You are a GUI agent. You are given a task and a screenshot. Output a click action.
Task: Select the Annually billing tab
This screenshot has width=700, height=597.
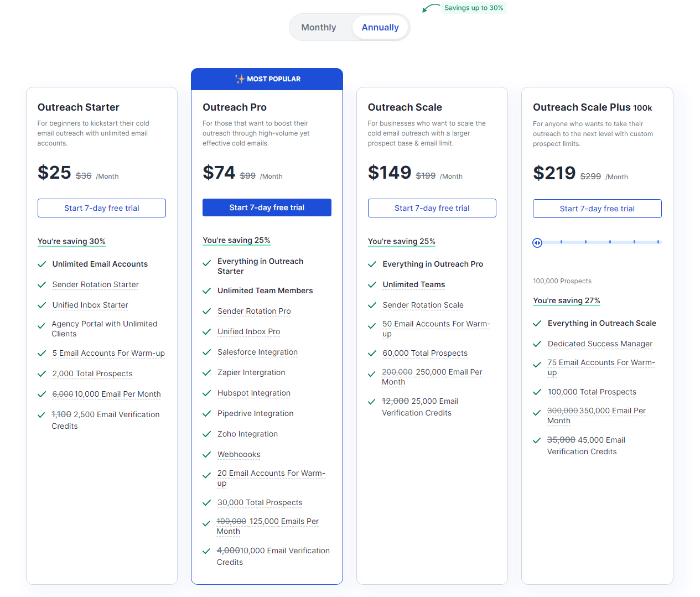(380, 27)
